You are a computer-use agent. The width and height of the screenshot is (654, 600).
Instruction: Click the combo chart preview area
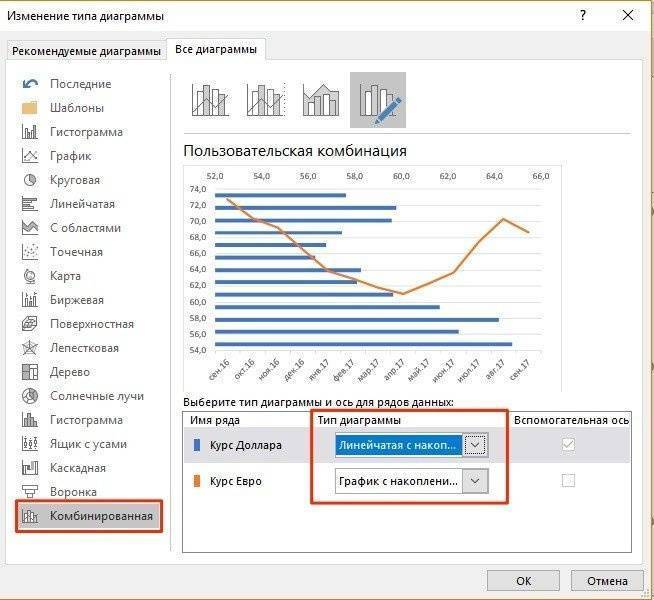(372, 278)
